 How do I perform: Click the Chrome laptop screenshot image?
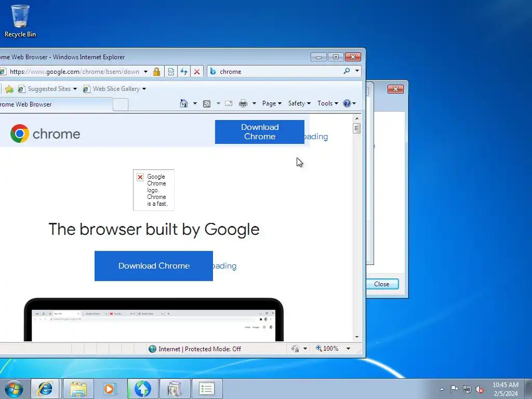154,320
